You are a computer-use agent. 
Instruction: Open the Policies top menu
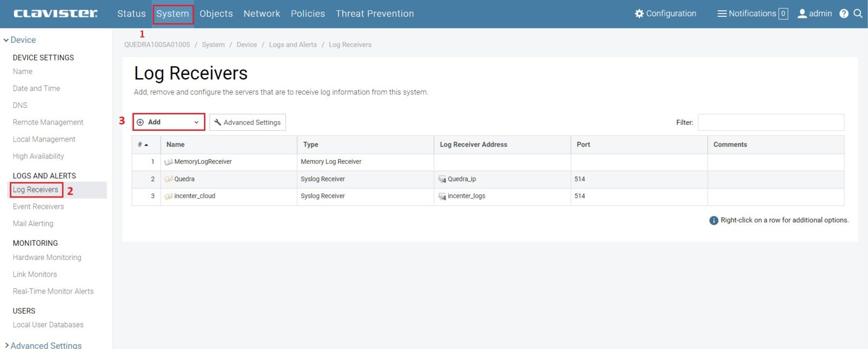pyautogui.click(x=308, y=14)
